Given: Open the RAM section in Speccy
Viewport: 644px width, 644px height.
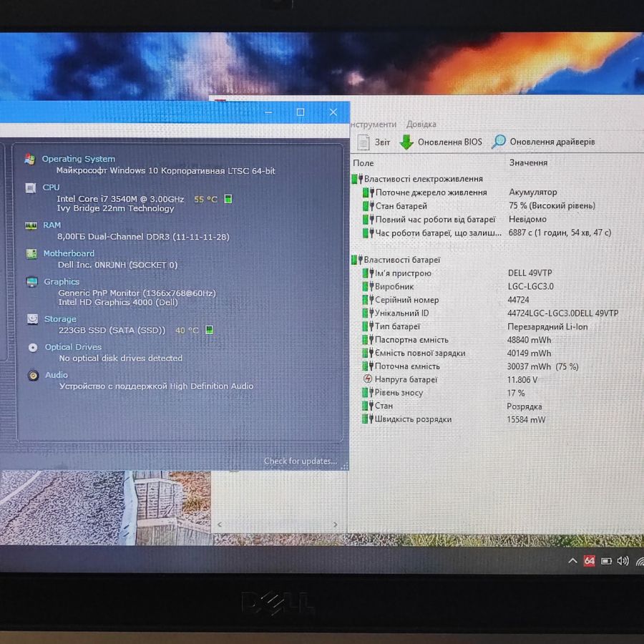Looking at the screenshot, I should point(52,225).
